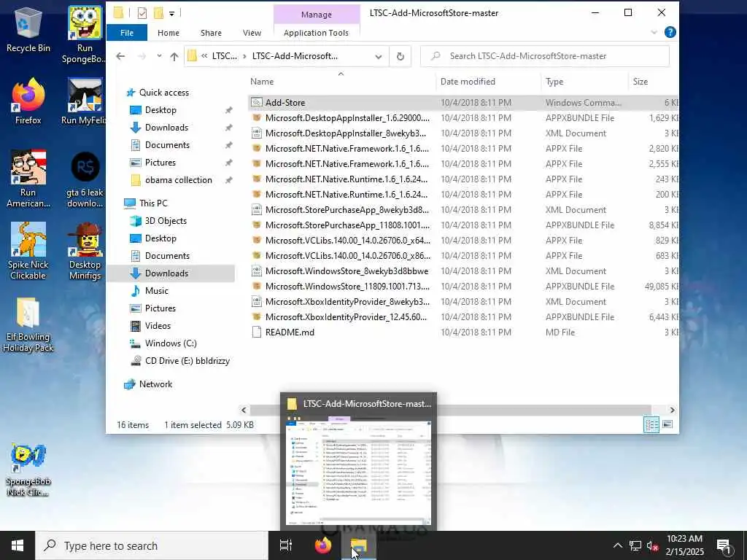The height and width of the screenshot is (560, 747).
Task: Open network tray icon
Action: (635, 545)
